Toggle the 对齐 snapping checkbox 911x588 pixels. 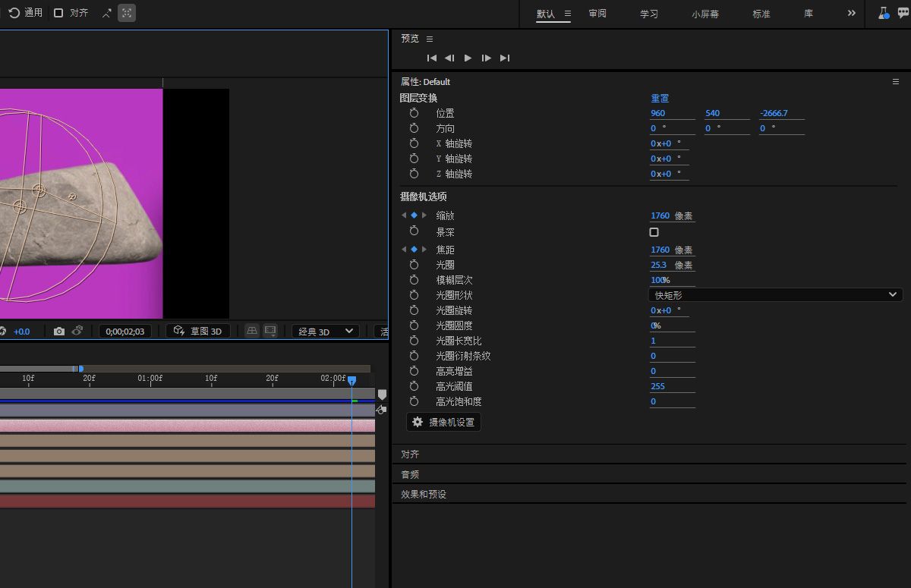click(58, 13)
